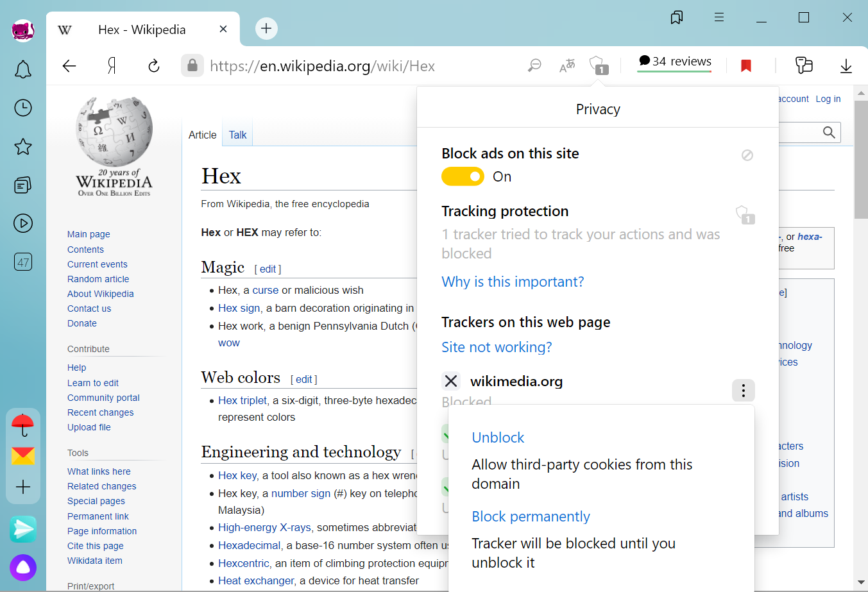Open the 34 reviews button

pos(674,62)
